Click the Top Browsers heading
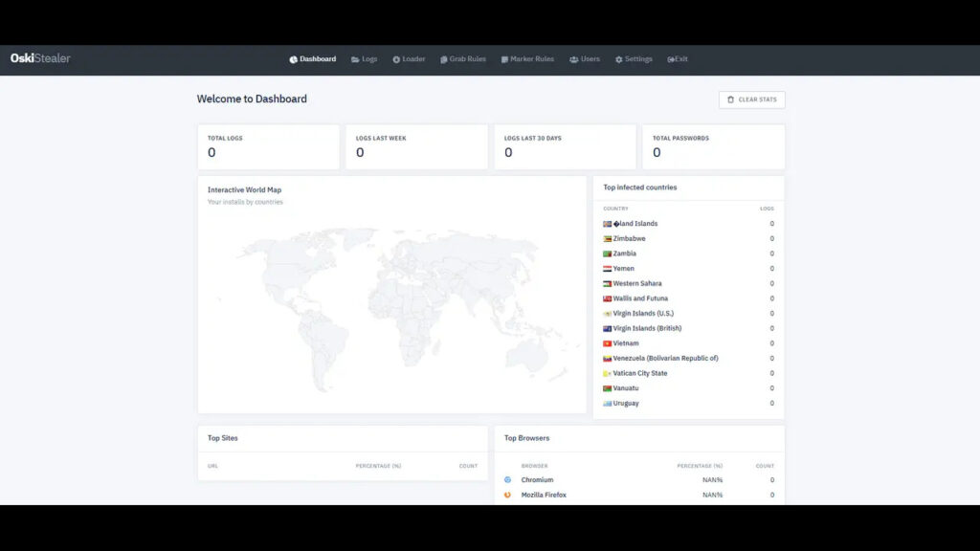The image size is (980, 551). tap(527, 438)
